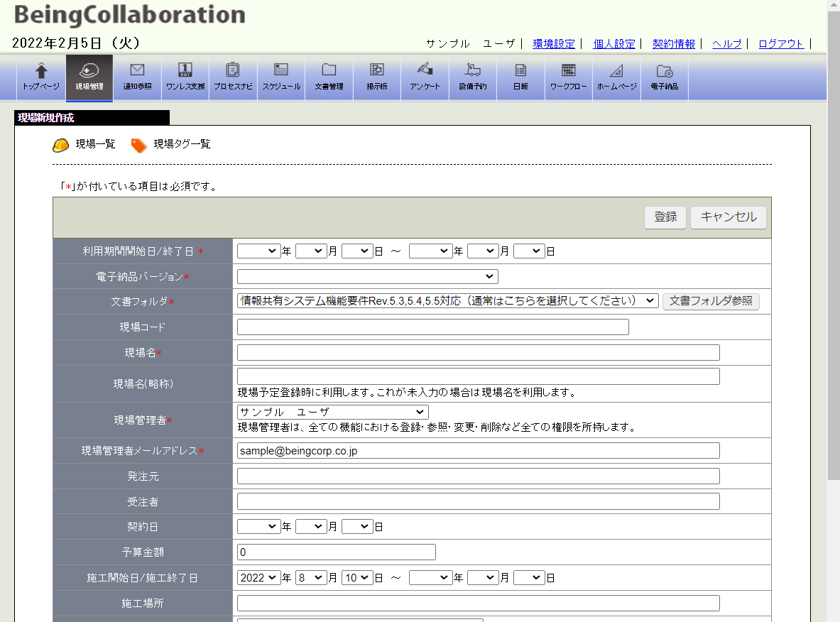The image size is (840, 622).
Task: Open 現場一覧 text link
Action: pyautogui.click(x=95, y=144)
